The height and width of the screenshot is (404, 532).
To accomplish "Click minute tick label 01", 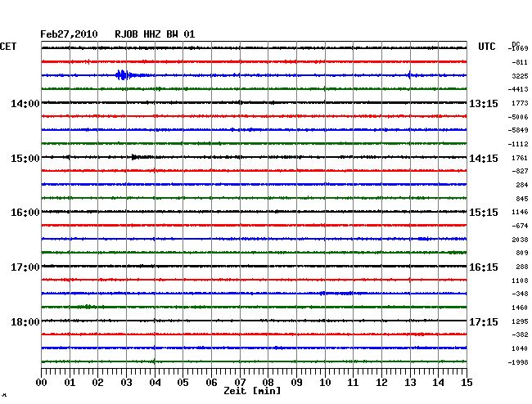I will coord(70,383).
